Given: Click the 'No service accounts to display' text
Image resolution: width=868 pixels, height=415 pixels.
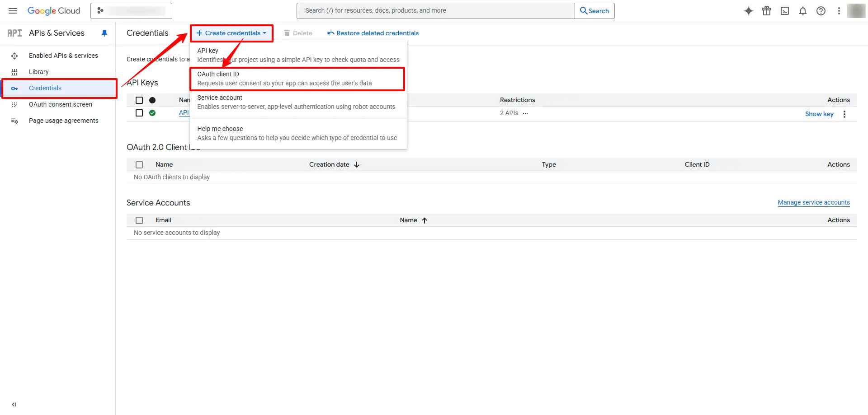Looking at the screenshot, I should [x=177, y=233].
